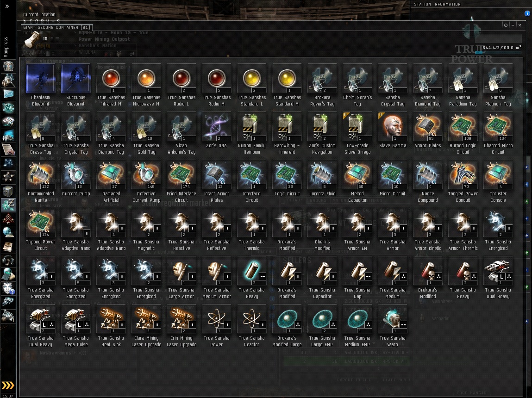Open the Calculator icon in the sidebar

8,274
